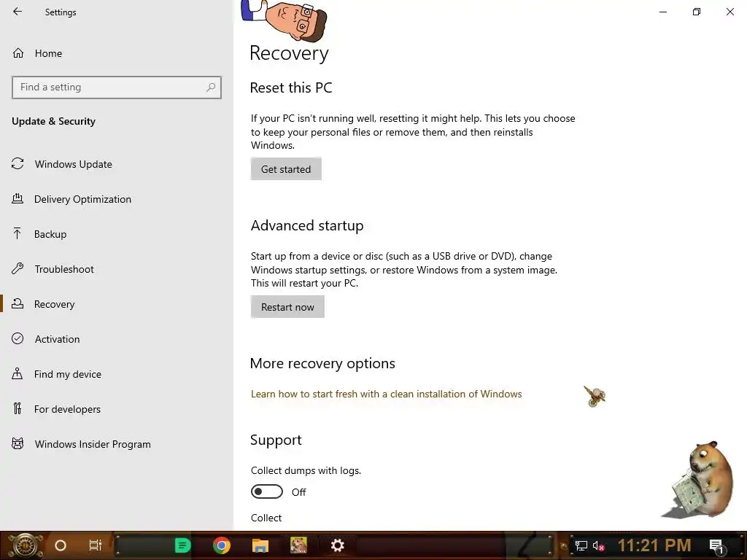
Task: Click the Find my device icon
Action: tap(18, 373)
